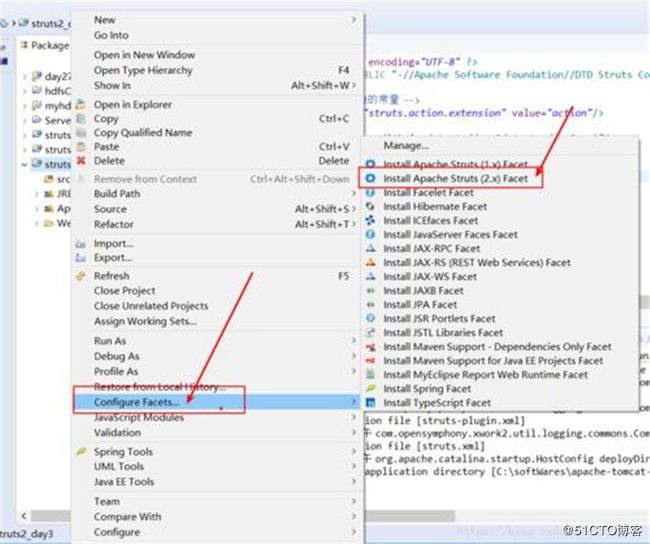Click the JAX-RS REST Web Services icon
The width and height of the screenshot is (650, 544).
click(370, 262)
